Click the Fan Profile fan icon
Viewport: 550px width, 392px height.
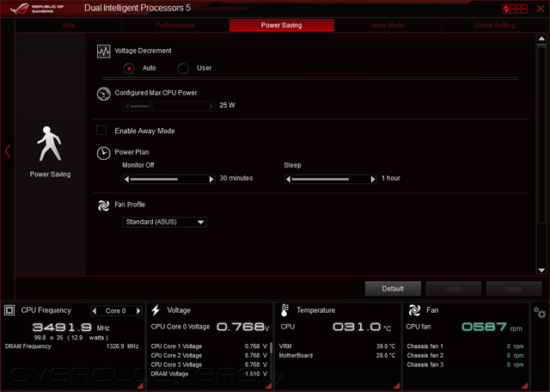pos(103,205)
